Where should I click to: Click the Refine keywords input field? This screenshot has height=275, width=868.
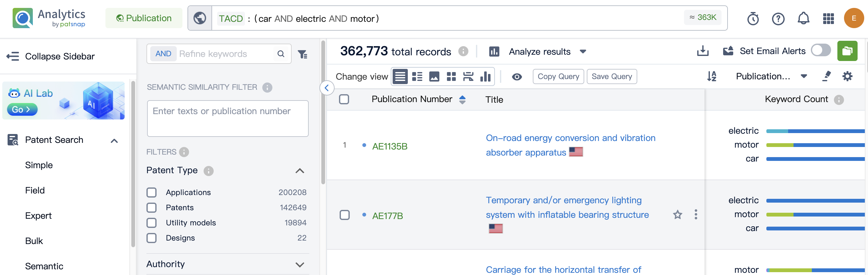(226, 54)
